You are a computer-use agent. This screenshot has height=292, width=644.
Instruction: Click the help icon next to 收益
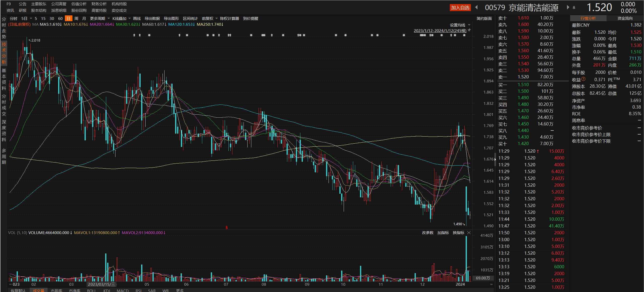point(584,79)
